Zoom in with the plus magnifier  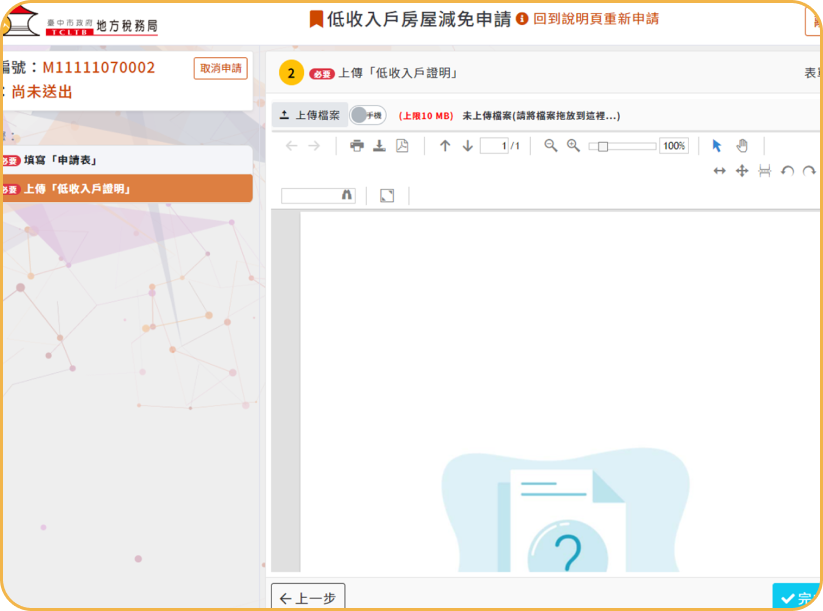[573, 146]
